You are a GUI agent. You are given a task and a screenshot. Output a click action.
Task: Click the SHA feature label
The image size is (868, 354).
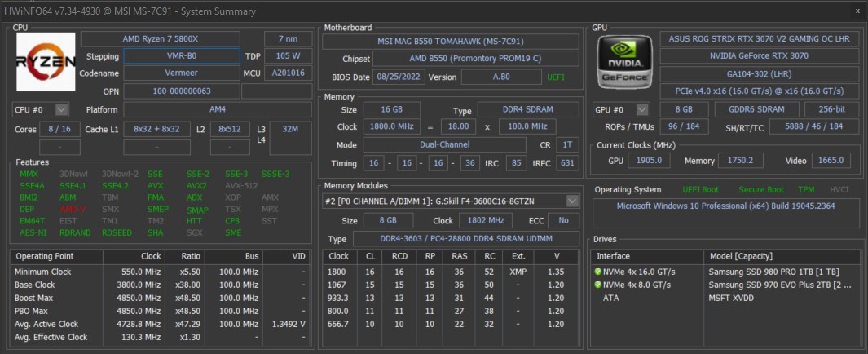tap(155, 232)
